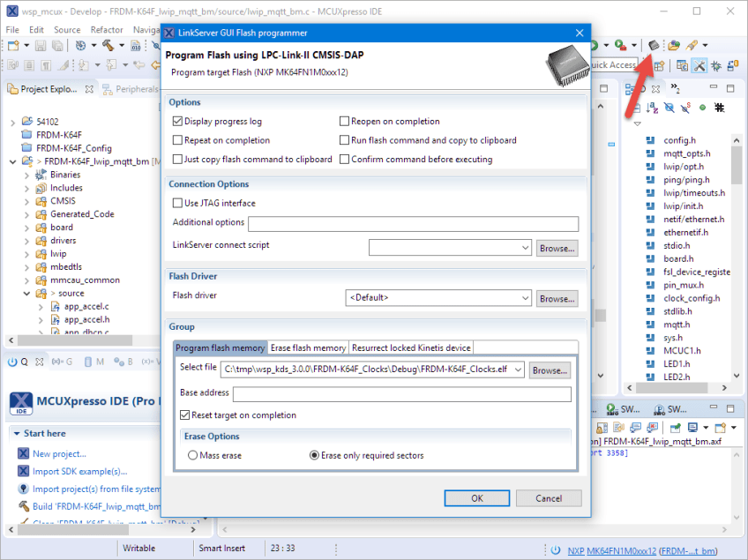The image size is (748, 560).
Task: Click the GUI Flash programmer toolbar icon
Action: point(653,45)
